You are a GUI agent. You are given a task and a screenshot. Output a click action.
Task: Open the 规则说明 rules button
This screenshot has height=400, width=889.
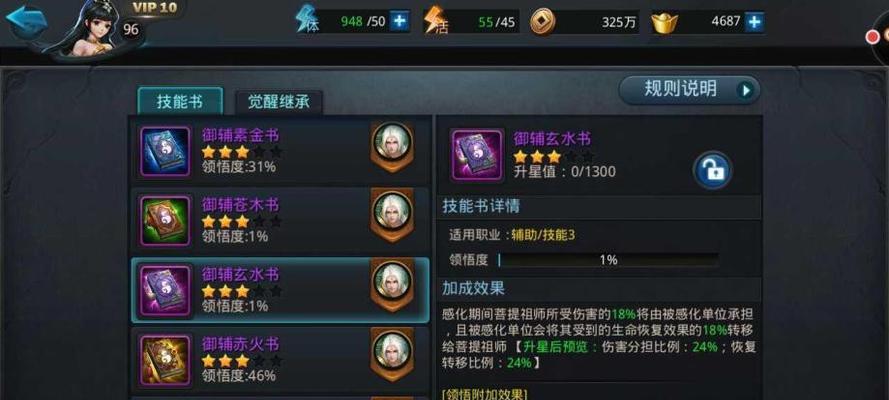point(689,90)
